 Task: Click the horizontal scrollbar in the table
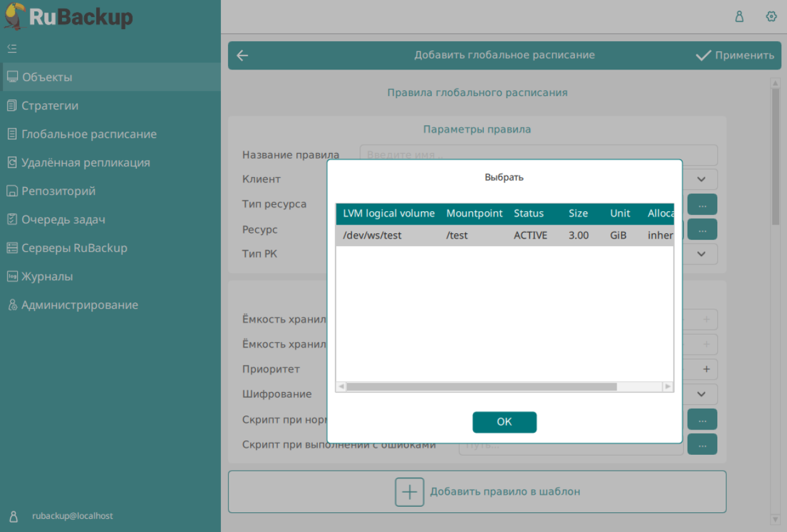pos(481,387)
